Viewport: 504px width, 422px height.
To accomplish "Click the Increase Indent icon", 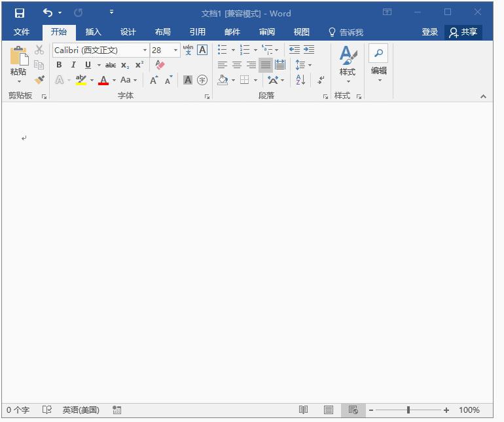I will point(309,50).
